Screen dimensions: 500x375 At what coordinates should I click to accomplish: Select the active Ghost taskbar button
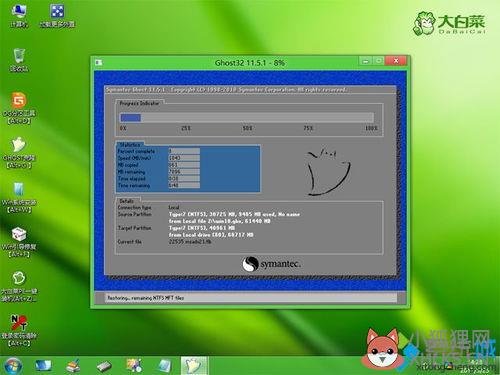pos(194,366)
